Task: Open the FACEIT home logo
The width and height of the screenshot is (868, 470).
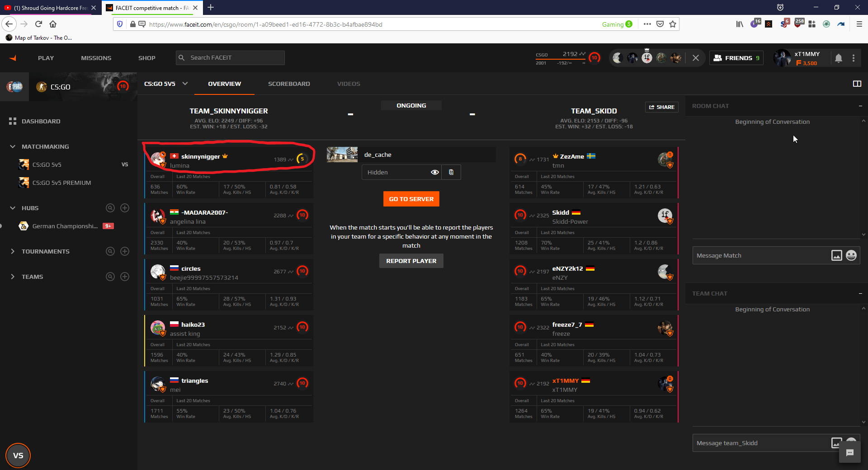Action: (x=12, y=57)
